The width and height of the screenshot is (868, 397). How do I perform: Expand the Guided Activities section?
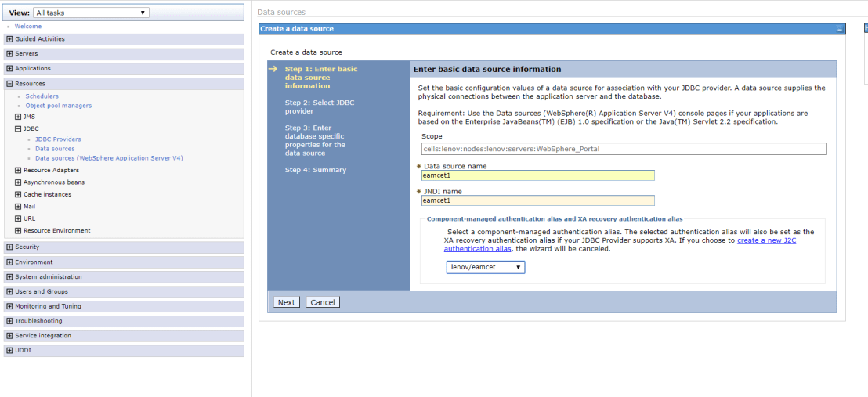click(x=9, y=39)
